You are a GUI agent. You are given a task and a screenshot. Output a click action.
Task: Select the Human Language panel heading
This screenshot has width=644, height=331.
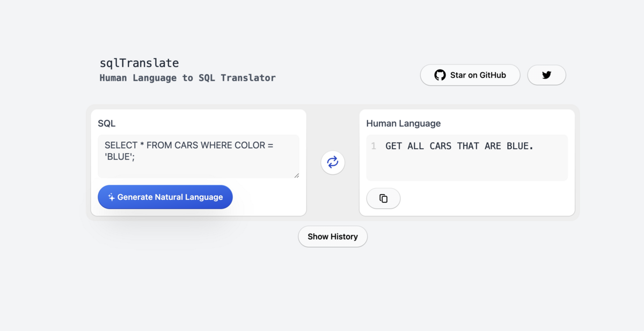point(403,123)
